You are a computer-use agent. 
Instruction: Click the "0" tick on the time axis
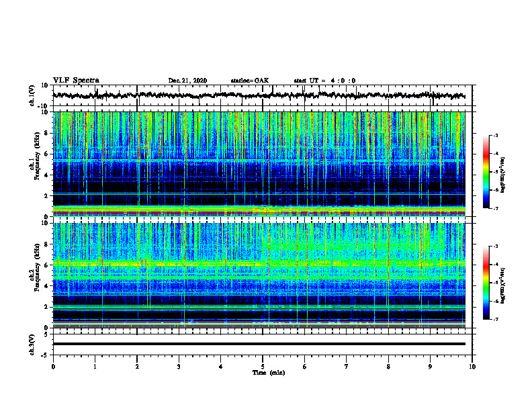53,367
